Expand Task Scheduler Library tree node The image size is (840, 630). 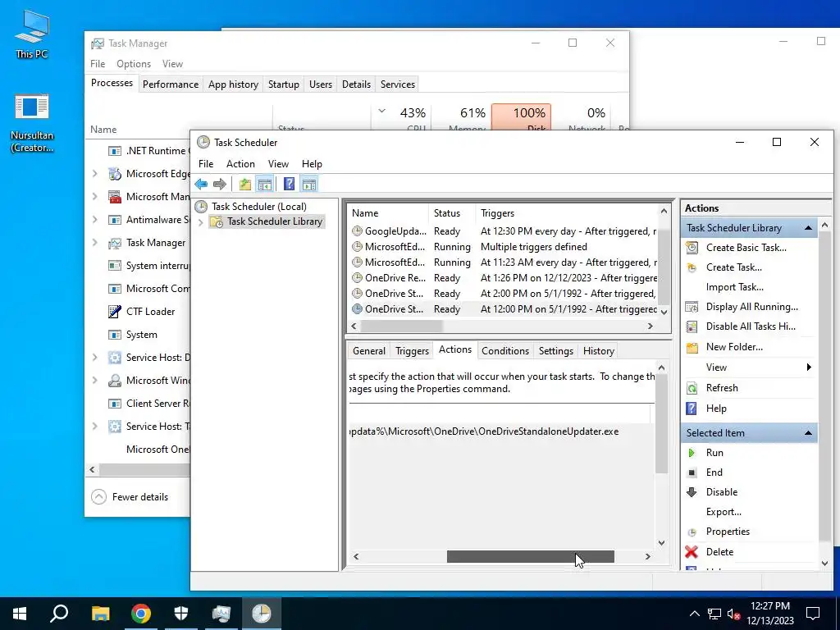(x=201, y=221)
